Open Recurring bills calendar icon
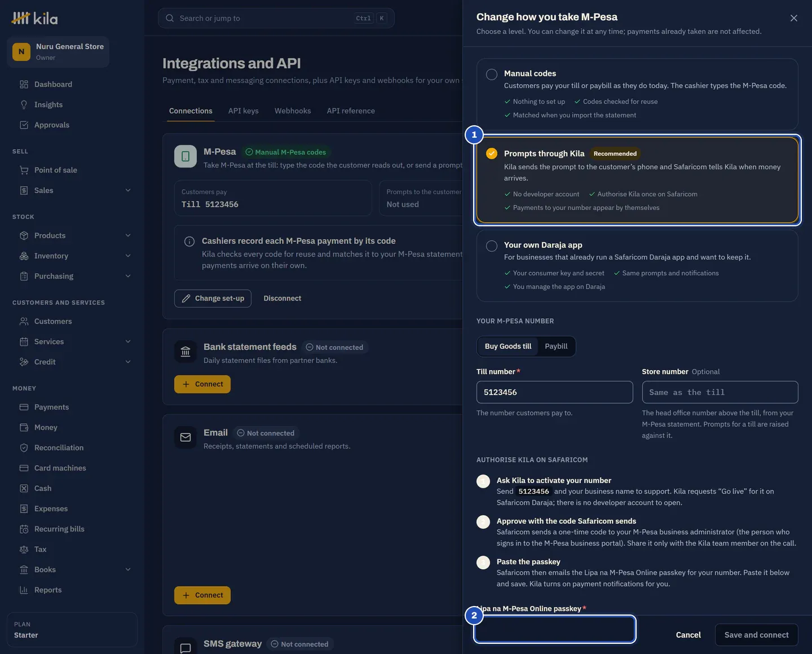 (24, 529)
